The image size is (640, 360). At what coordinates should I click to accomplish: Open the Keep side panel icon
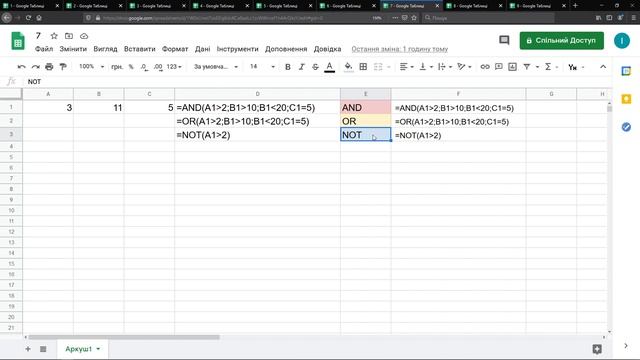[x=626, y=99]
